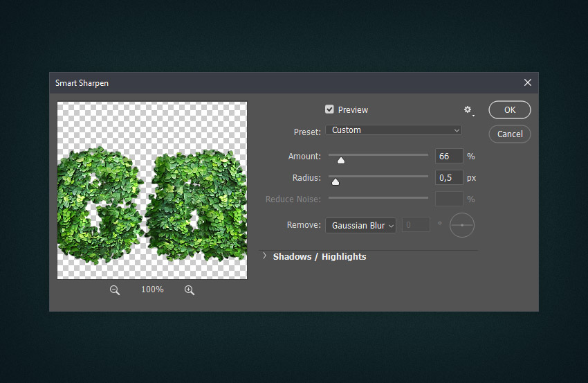
Task: Click the leafy text preview image
Action: coord(152,190)
